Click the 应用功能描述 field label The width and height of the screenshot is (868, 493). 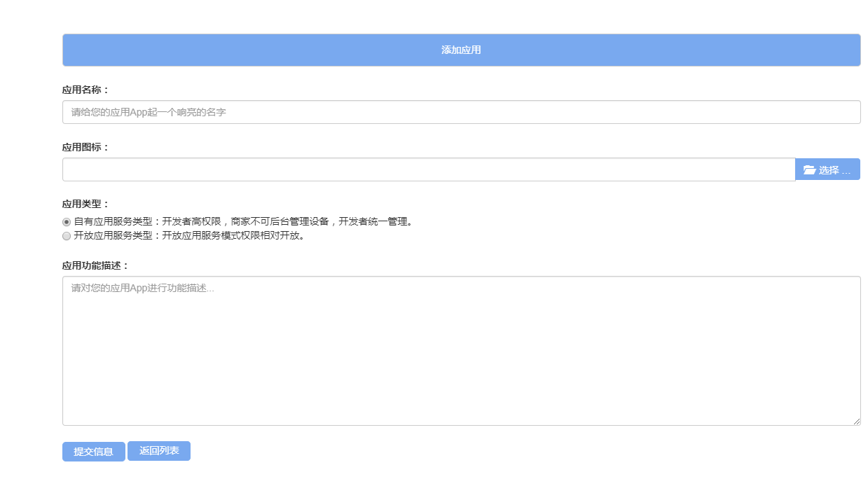(95, 265)
